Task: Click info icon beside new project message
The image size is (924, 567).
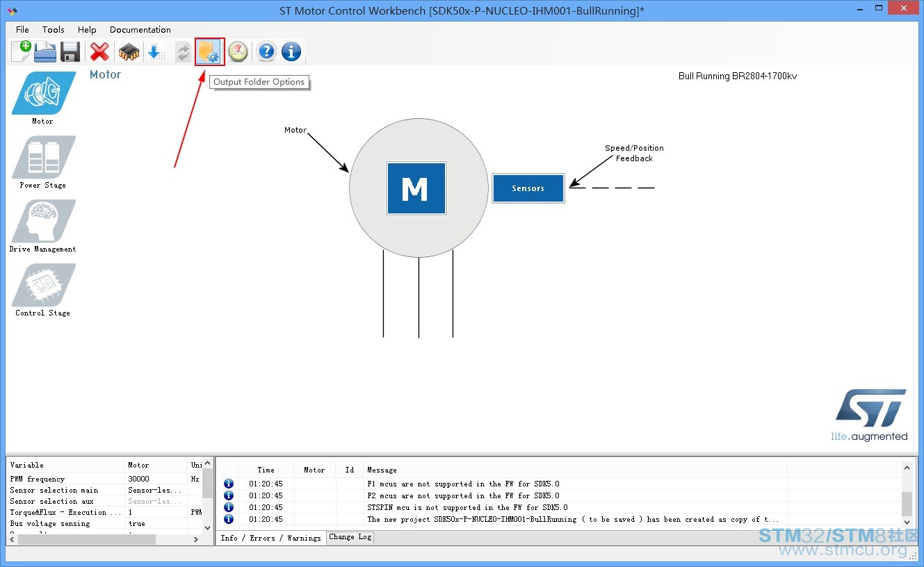Action: pyautogui.click(x=229, y=519)
